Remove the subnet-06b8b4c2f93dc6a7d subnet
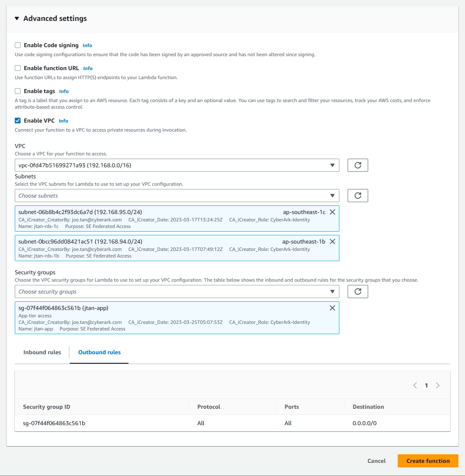 pos(332,212)
